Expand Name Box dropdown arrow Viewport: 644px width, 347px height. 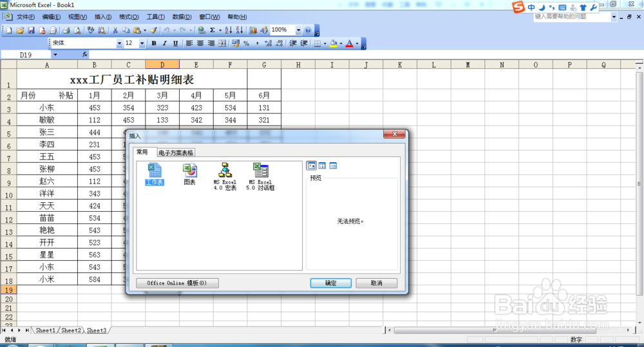55,55
